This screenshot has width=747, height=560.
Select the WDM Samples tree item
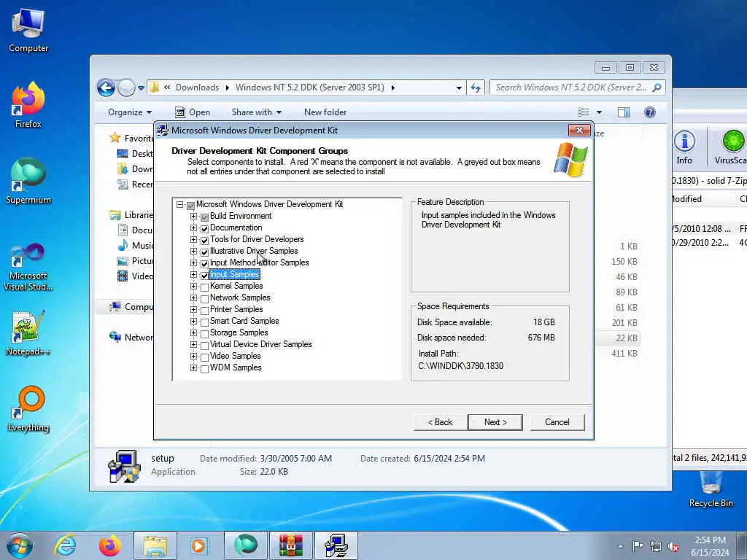236,367
